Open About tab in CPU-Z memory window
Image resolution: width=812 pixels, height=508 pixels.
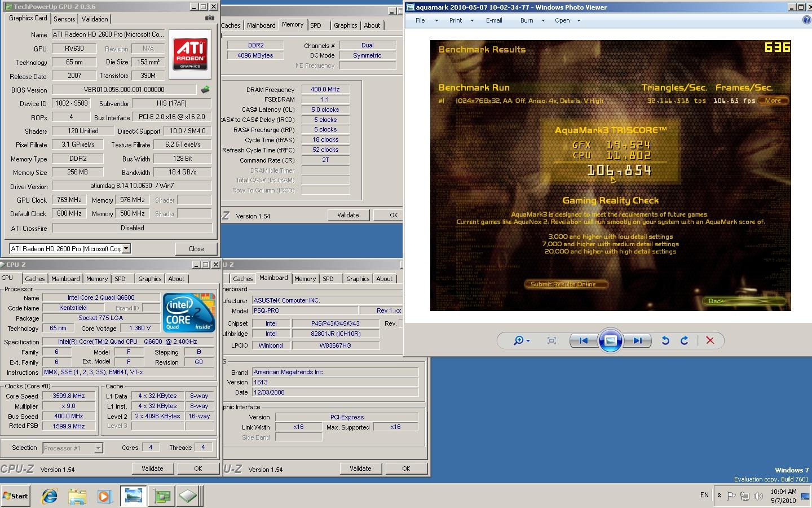coord(372,25)
